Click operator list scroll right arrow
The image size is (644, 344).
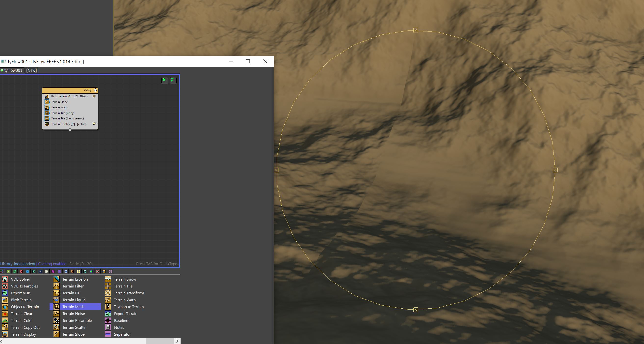point(177,341)
